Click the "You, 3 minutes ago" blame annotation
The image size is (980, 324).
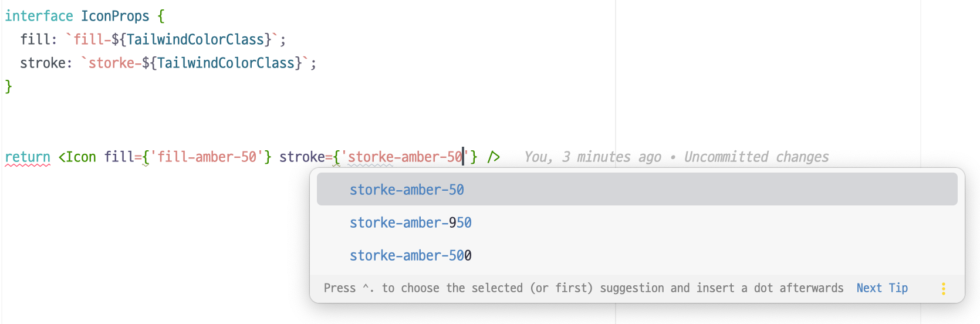coord(592,157)
